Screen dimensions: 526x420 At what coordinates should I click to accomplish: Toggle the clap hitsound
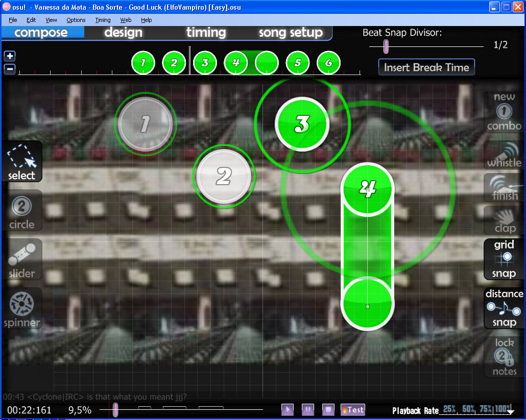pyautogui.click(x=504, y=220)
